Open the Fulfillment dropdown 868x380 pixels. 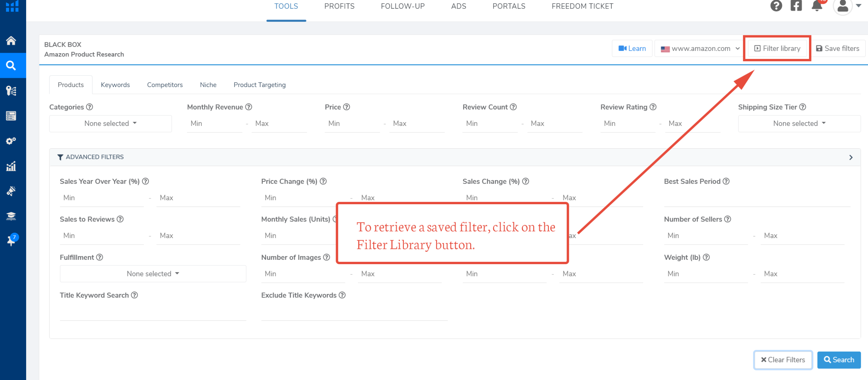[x=153, y=274]
